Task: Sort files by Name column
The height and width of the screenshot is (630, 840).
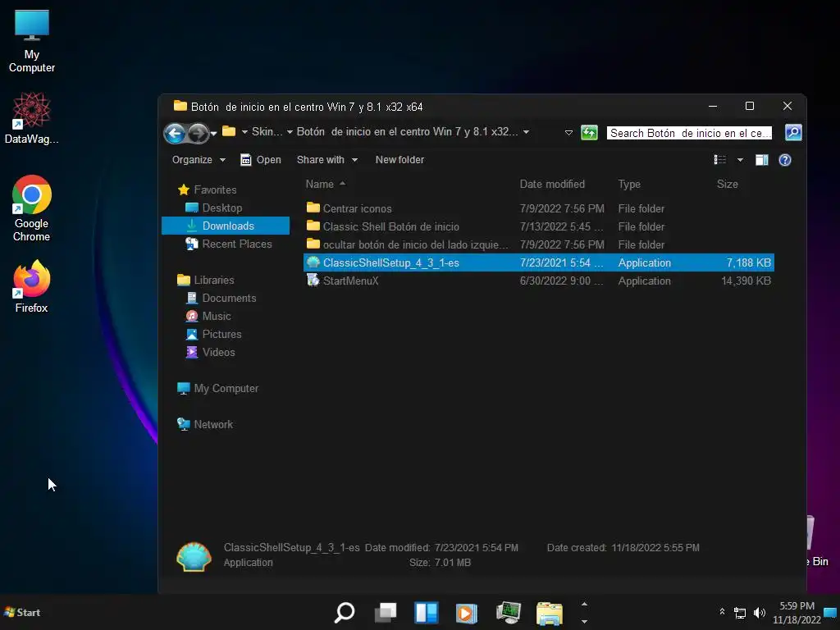Action: (320, 185)
